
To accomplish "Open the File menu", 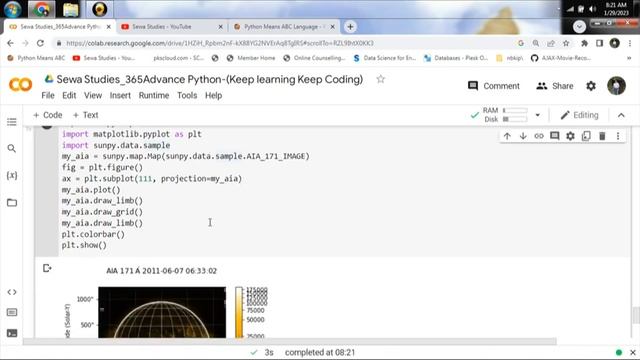I will click(x=48, y=96).
